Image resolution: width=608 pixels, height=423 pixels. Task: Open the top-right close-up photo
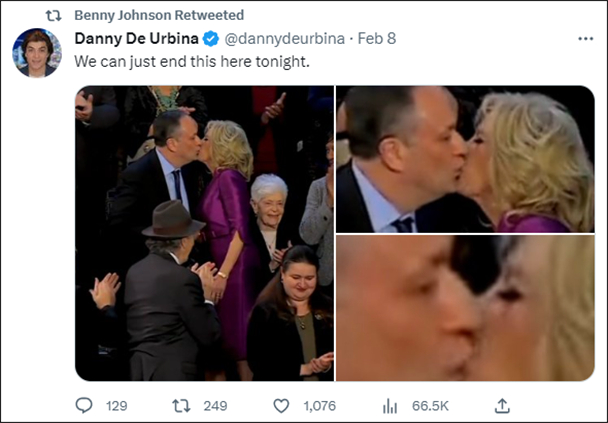[x=465, y=159]
